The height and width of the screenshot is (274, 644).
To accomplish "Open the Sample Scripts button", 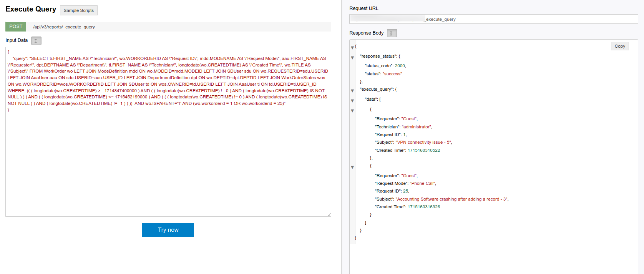I will pos(78,10).
